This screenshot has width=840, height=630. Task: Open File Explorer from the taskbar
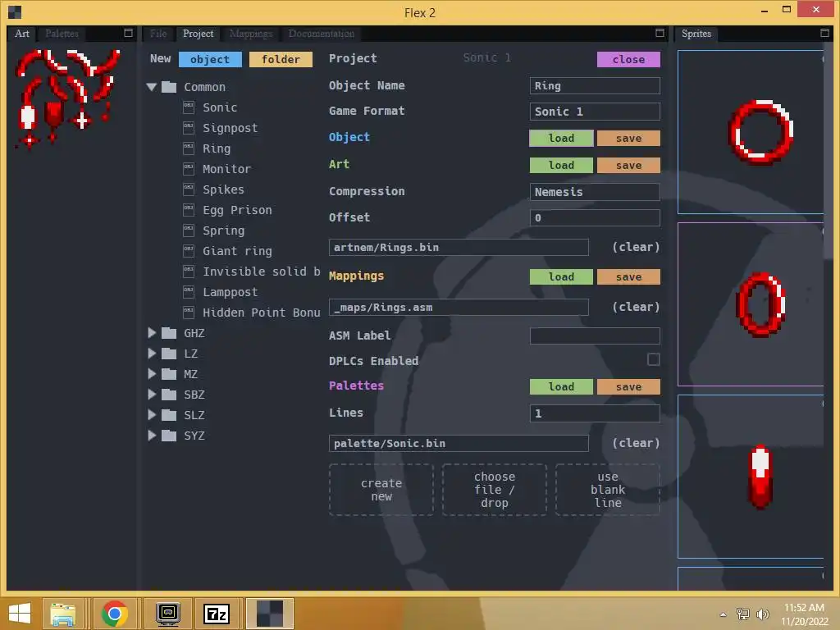[x=63, y=614]
